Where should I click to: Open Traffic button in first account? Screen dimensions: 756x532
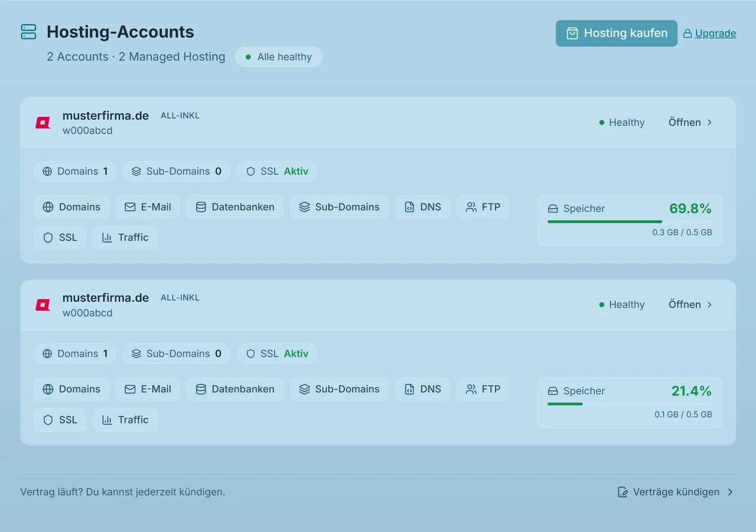(x=125, y=238)
